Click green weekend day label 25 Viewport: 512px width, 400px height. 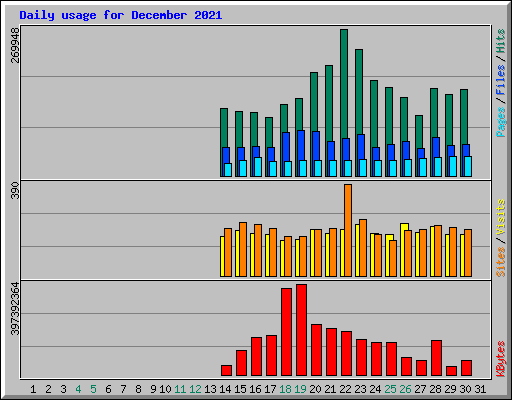click(x=390, y=389)
